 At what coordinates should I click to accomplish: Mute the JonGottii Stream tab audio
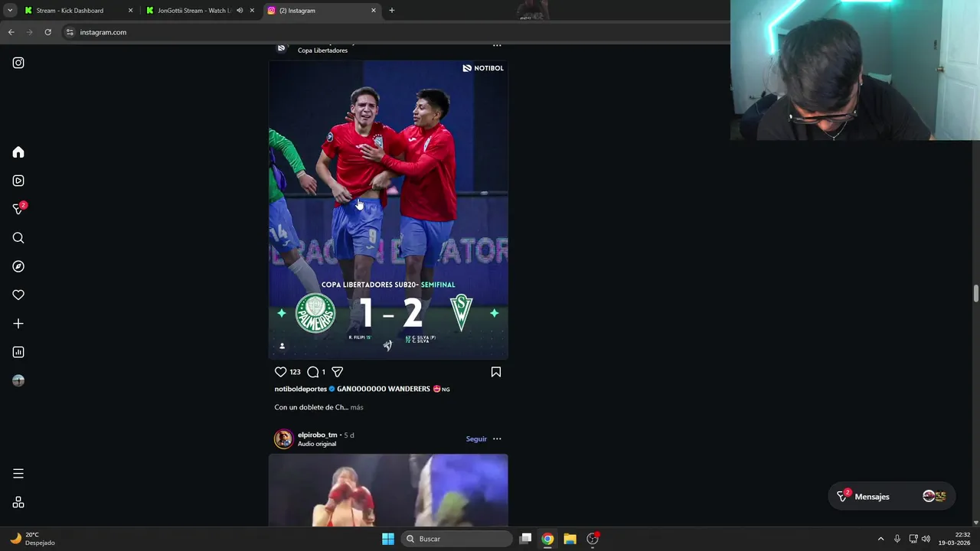pyautogui.click(x=240, y=11)
